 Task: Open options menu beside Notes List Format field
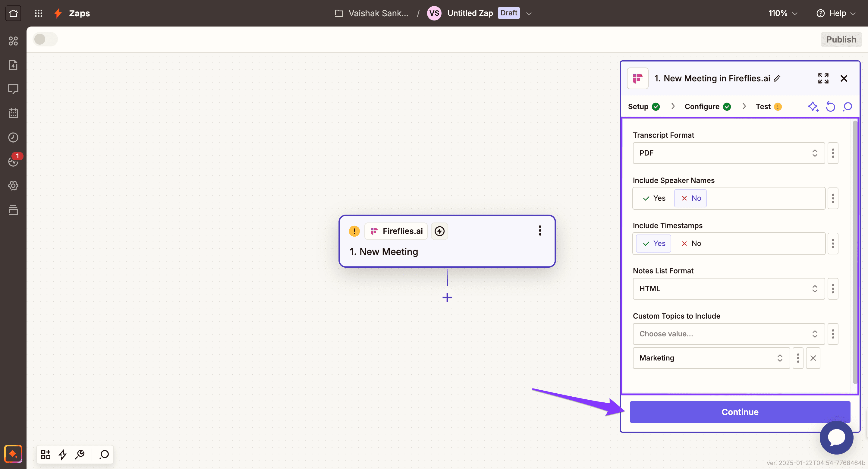click(x=833, y=289)
